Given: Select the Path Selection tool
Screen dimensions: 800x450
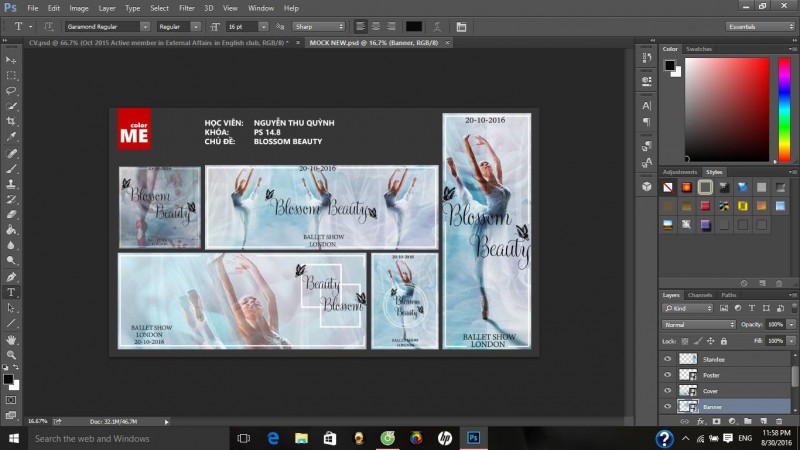Looking at the screenshot, I should (x=11, y=308).
